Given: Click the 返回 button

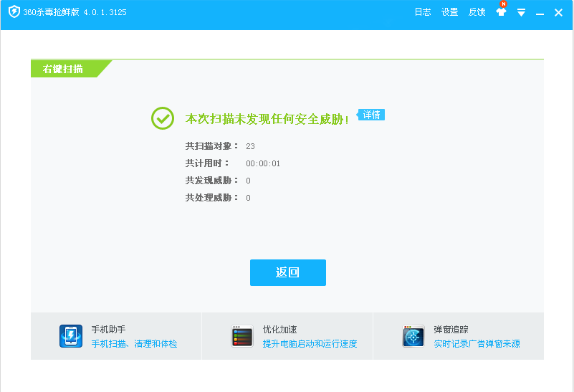Looking at the screenshot, I should (288, 272).
